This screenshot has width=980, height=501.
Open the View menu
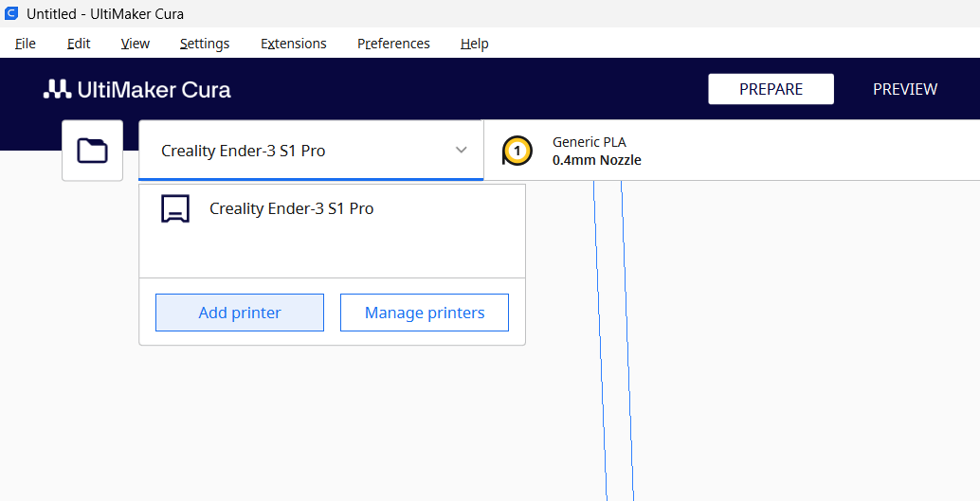(136, 44)
